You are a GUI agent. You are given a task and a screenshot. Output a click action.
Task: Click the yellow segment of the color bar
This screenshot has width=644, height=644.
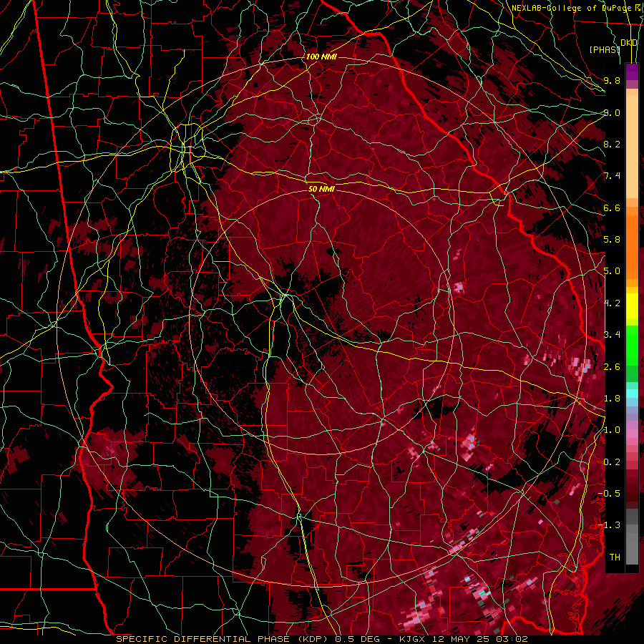pos(632,306)
